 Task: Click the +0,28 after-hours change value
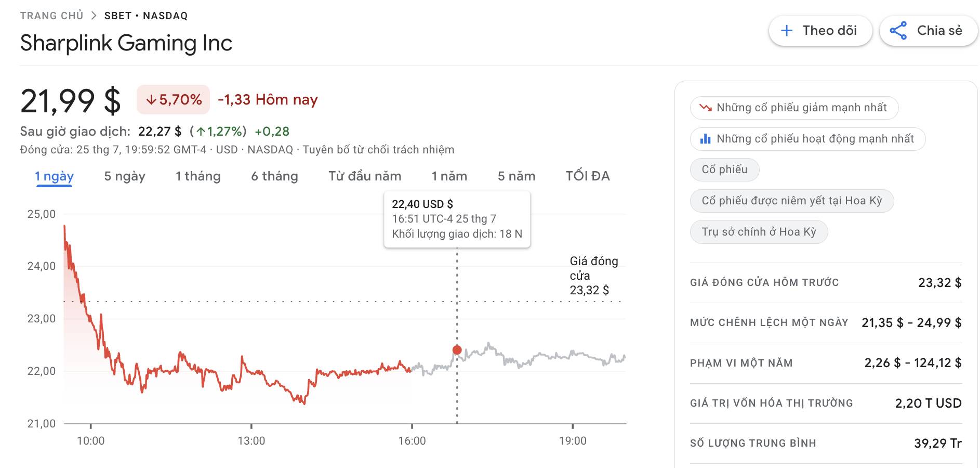[x=272, y=132]
